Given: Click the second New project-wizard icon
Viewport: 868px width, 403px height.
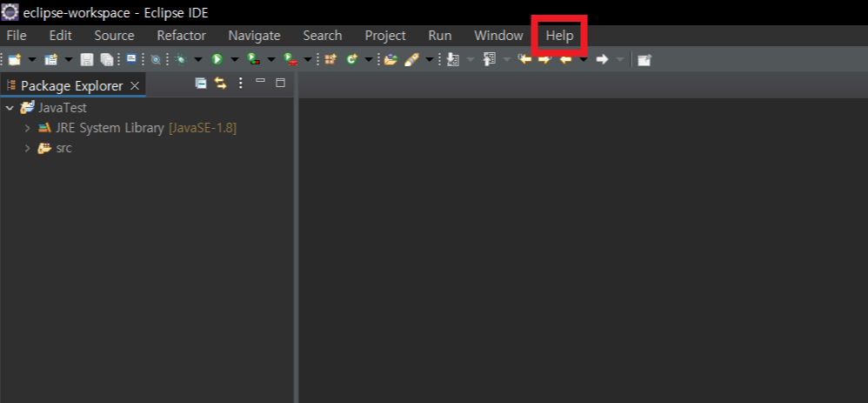Looking at the screenshot, I should coord(51,59).
